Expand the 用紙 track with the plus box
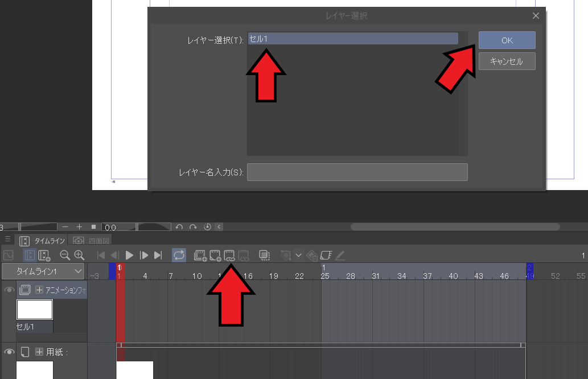The width and height of the screenshot is (588, 379). pyautogui.click(x=39, y=352)
